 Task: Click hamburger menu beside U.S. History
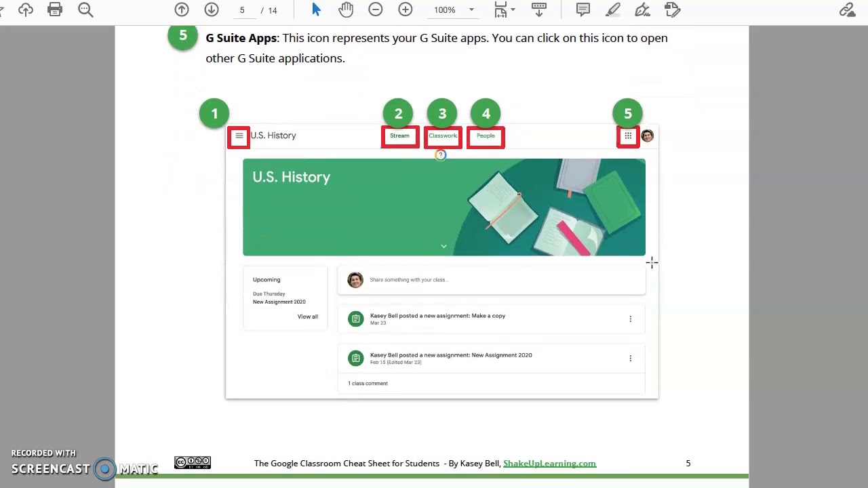click(239, 136)
